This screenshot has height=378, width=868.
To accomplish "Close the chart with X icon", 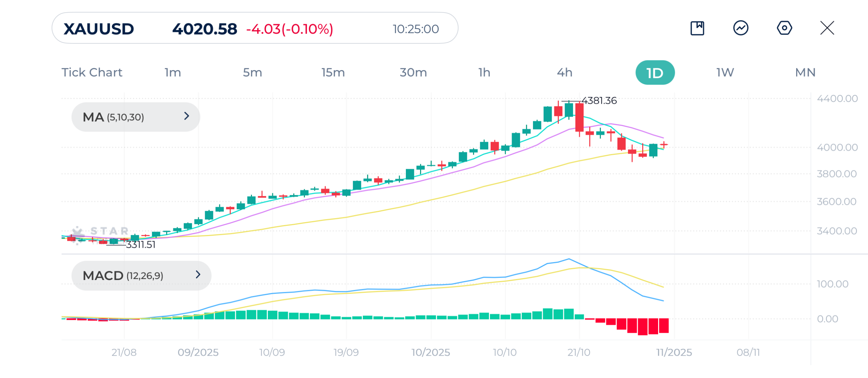I will point(827,28).
